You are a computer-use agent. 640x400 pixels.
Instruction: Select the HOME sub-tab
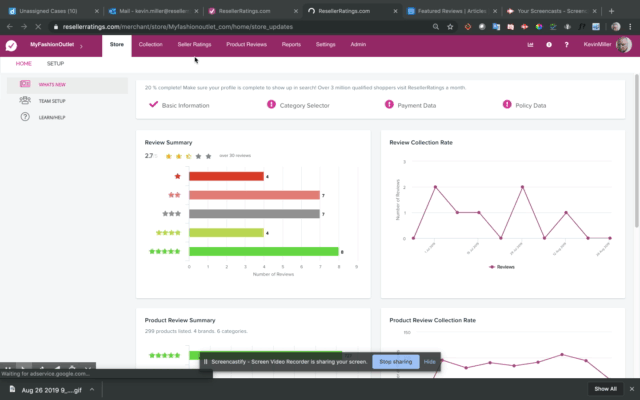tap(24, 64)
